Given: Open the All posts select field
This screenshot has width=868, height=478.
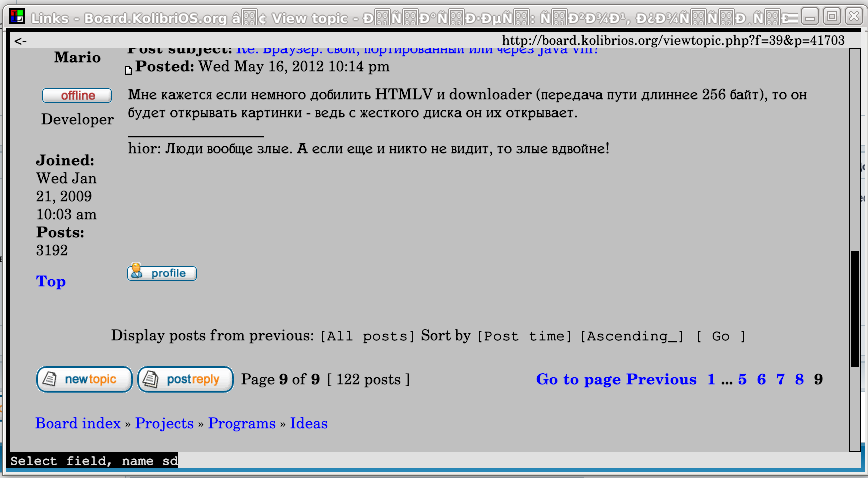Looking at the screenshot, I should (367, 336).
